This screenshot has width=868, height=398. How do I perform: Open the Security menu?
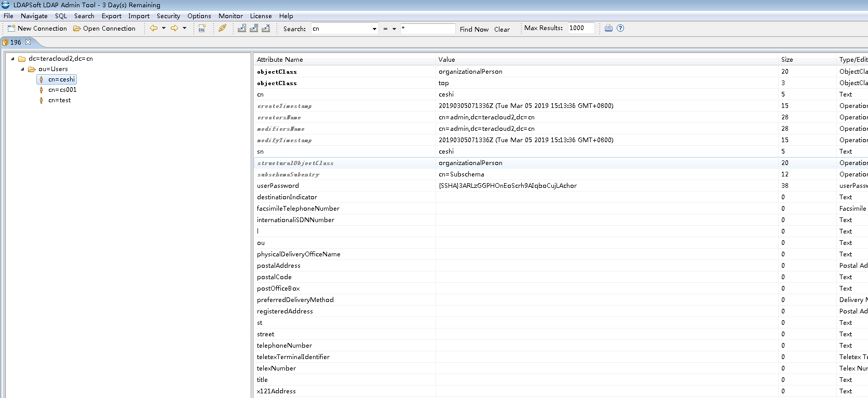pos(169,16)
